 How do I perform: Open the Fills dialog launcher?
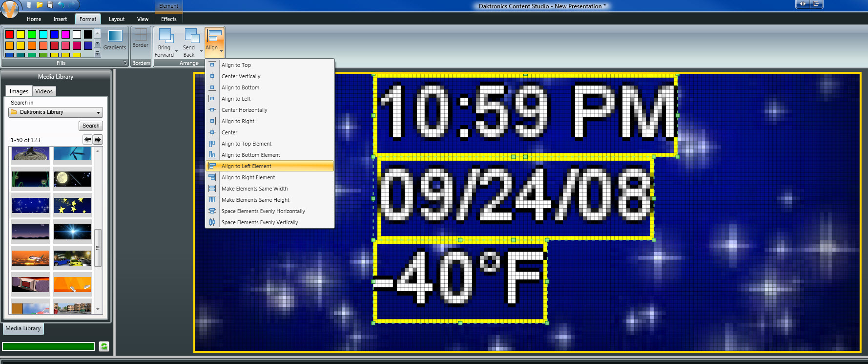pyautogui.click(x=125, y=63)
